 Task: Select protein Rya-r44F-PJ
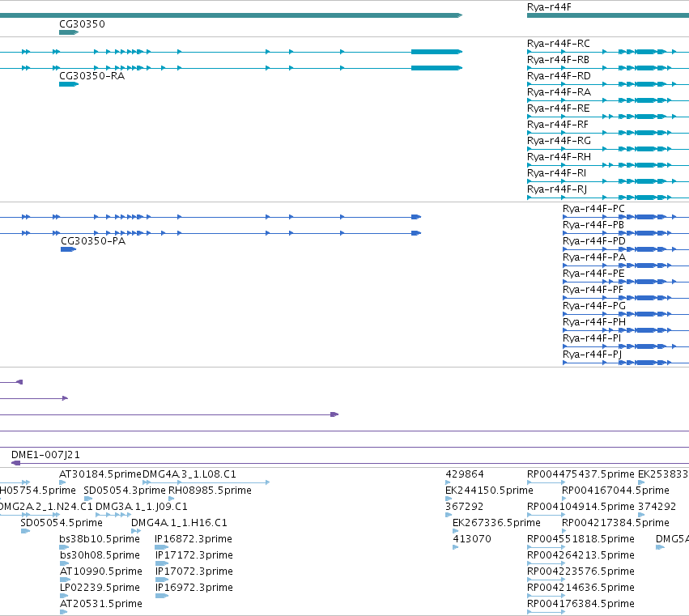[x=592, y=355]
